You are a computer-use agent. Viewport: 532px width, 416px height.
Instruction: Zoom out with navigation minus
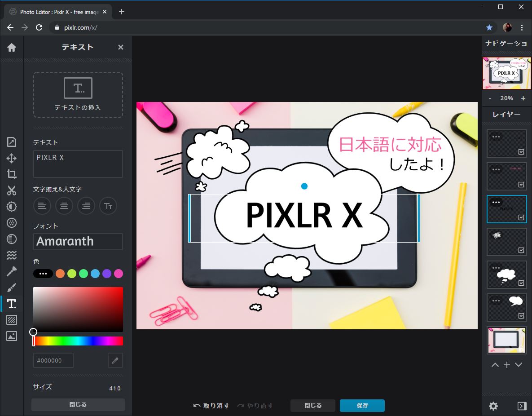[x=490, y=98]
